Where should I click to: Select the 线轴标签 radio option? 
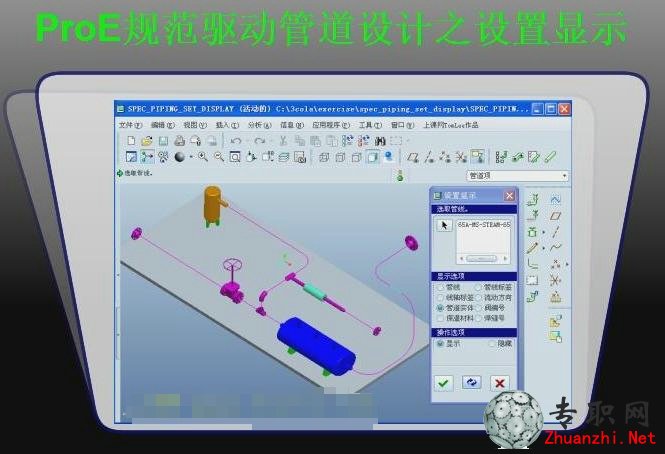pyautogui.click(x=440, y=297)
